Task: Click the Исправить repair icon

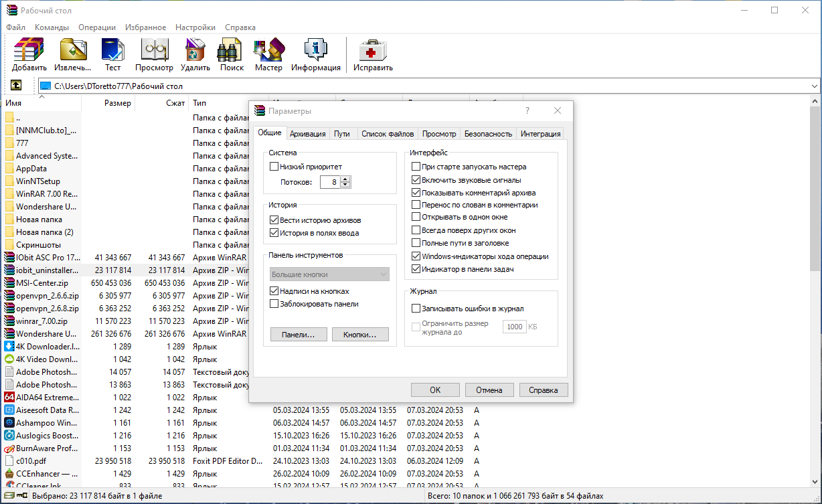Action: [373, 50]
